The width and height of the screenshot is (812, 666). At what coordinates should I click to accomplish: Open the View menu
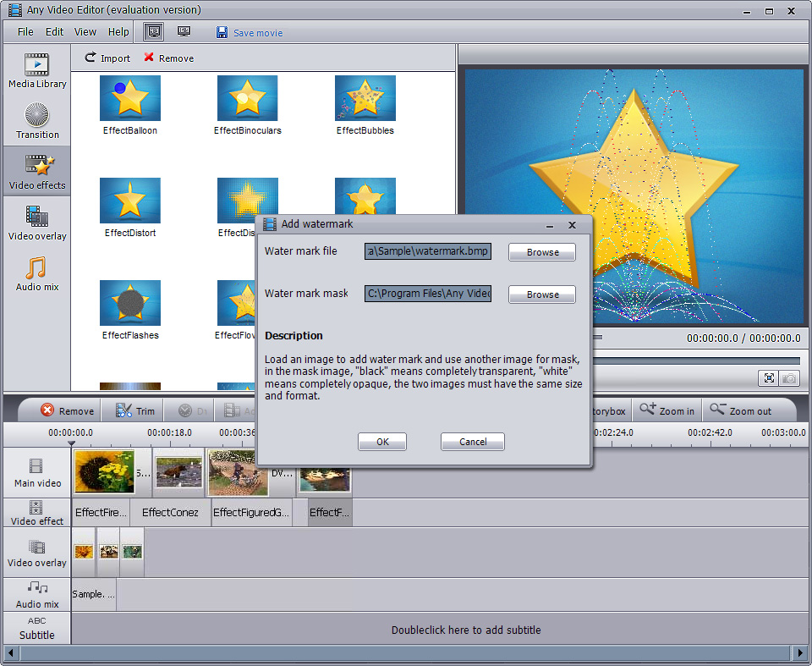85,32
